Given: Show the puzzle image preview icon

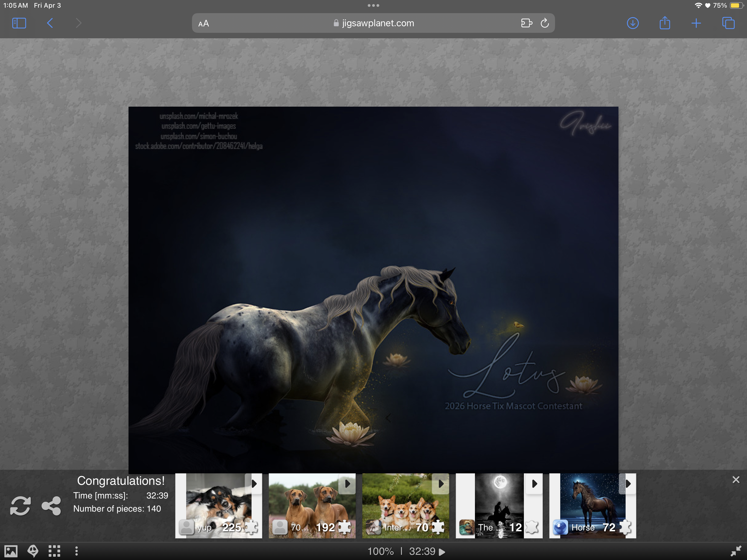Looking at the screenshot, I should [x=10, y=551].
